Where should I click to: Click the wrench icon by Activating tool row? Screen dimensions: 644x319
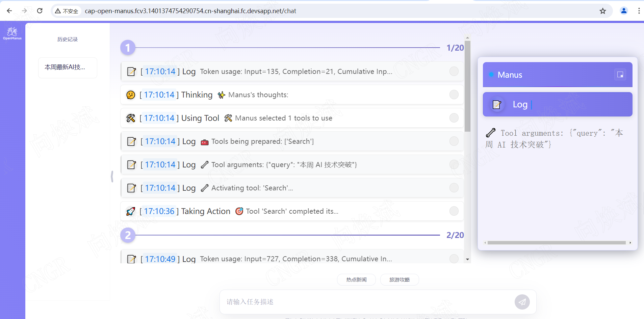click(x=204, y=188)
